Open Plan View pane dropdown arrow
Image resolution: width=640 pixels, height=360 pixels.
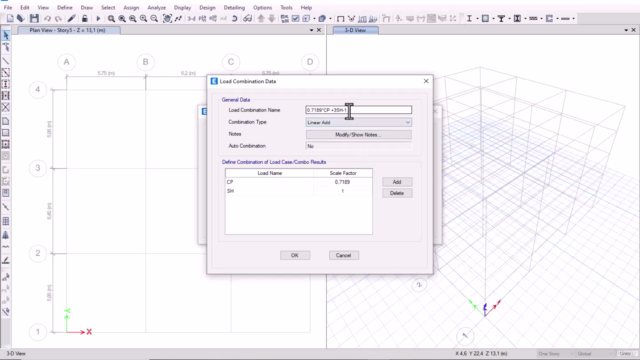[311, 30]
